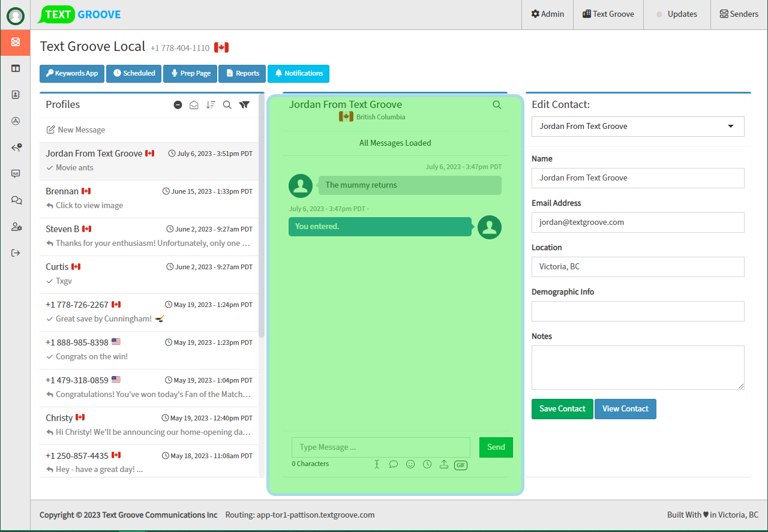This screenshot has width=768, height=532.
Task: Open the Reports button
Action: (242, 73)
